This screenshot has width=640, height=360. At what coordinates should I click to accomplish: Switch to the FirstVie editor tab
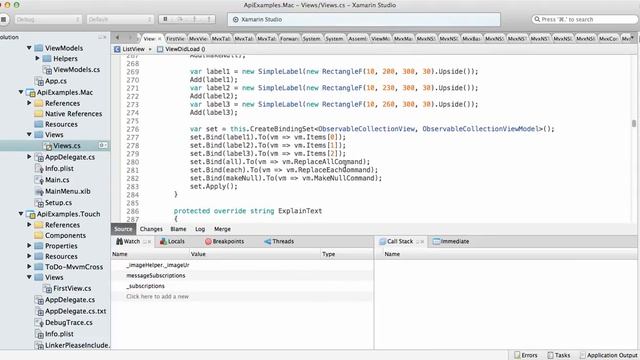(175, 39)
